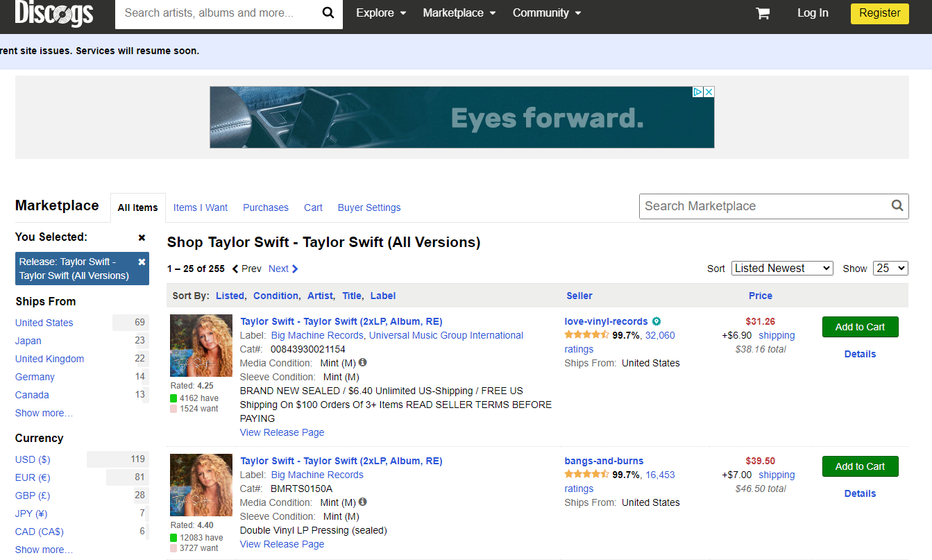This screenshot has height=560, width=932.
Task: Sort by Price column header
Action: tap(761, 296)
